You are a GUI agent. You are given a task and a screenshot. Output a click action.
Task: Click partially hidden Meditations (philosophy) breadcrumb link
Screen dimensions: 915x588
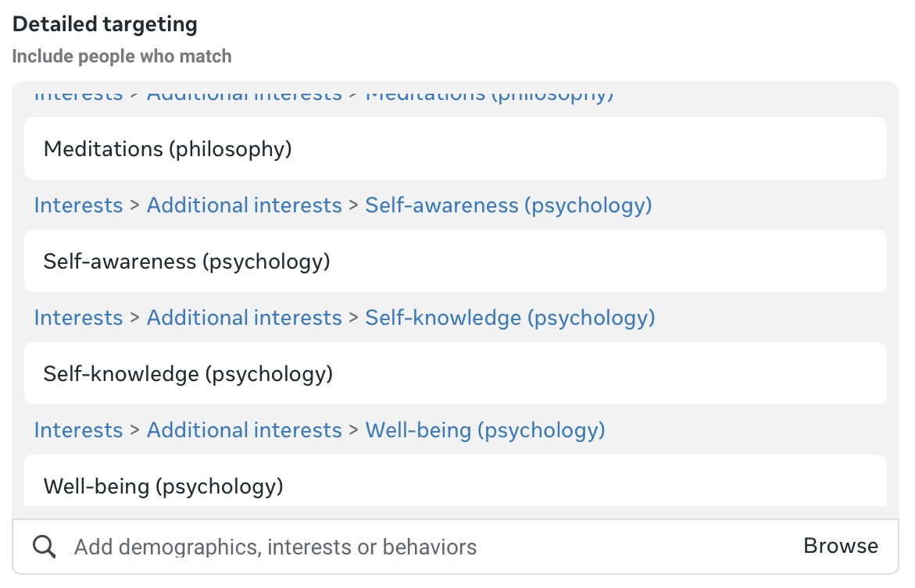[489, 97]
